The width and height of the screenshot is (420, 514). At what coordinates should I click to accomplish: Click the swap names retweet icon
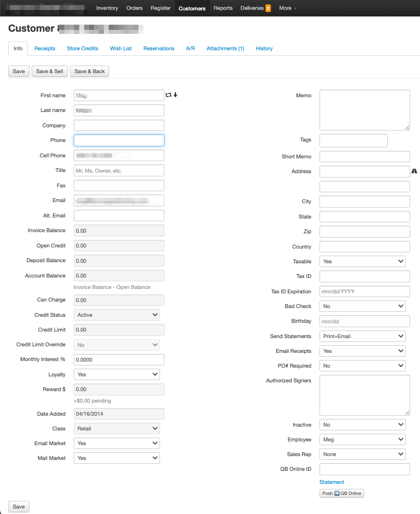click(x=169, y=95)
